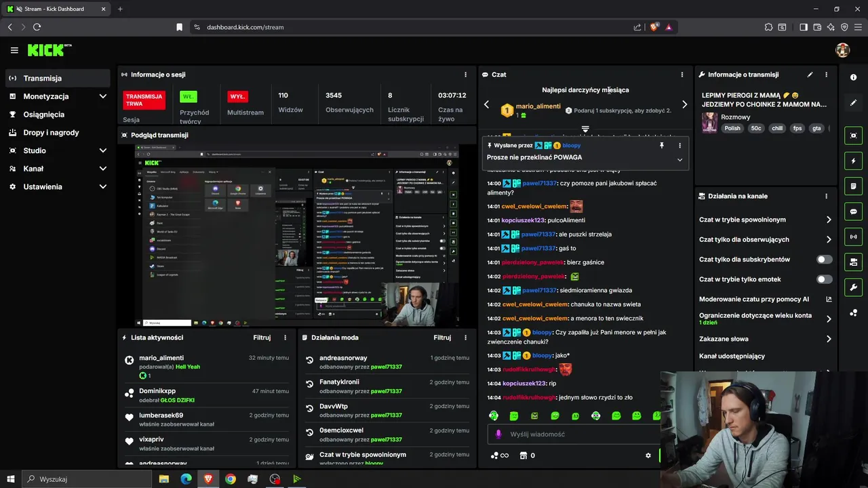868x488 pixels.
Task: Open the hamburger navigation menu
Action: tap(14, 50)
